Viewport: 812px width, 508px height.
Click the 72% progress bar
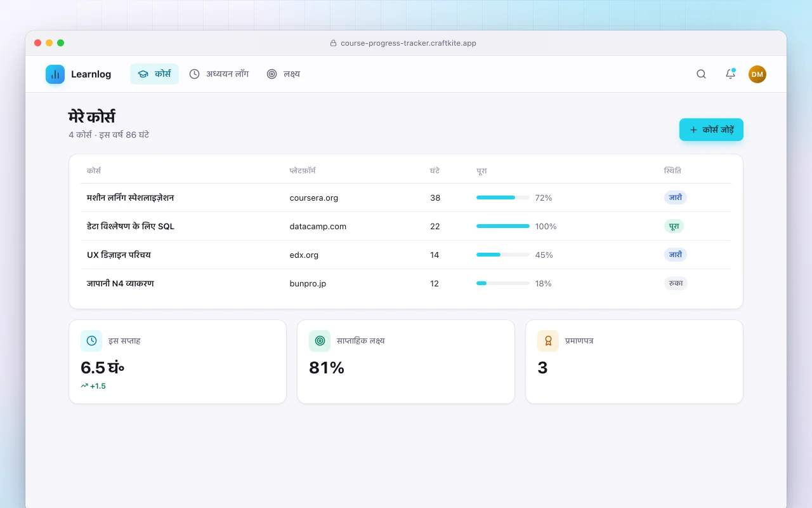[x=503, y=197]
